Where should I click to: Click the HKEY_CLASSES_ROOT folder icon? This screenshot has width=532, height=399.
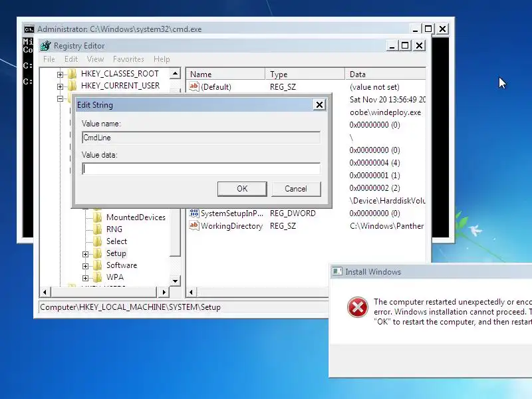[72, 74]
